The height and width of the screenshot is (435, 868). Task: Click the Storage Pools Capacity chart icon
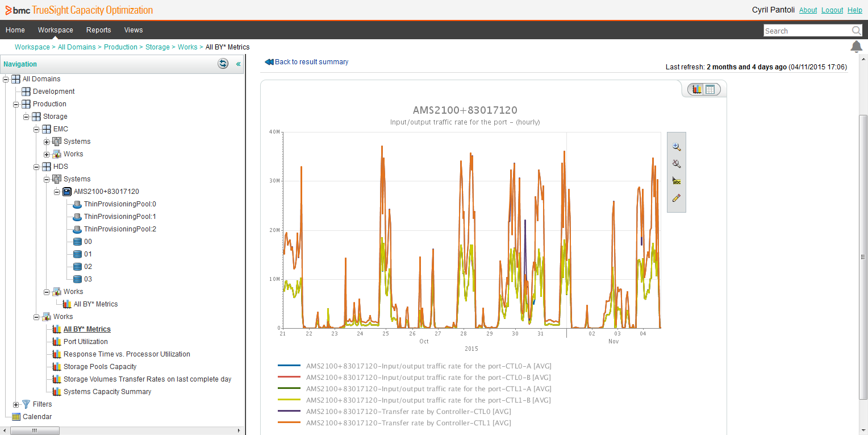(x=57, y=367)
